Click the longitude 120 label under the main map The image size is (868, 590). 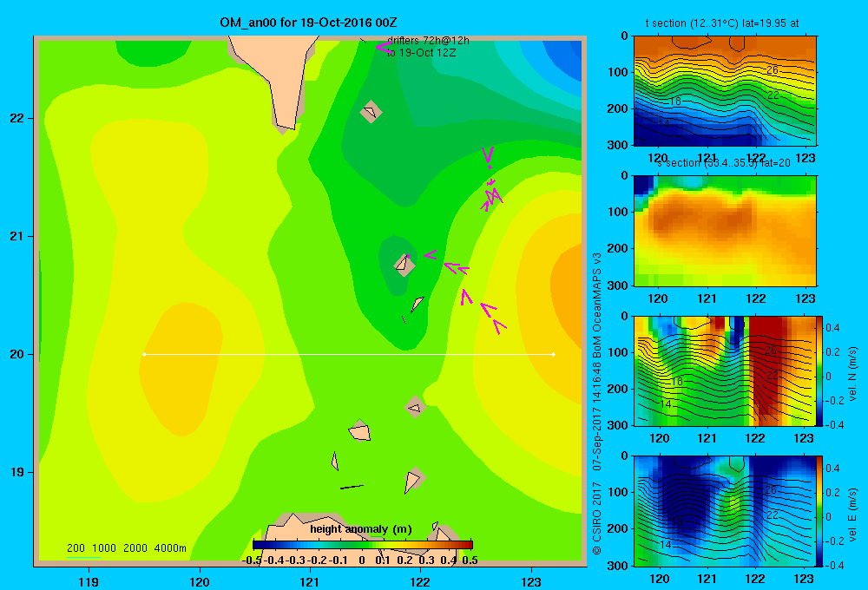[200, 581]
